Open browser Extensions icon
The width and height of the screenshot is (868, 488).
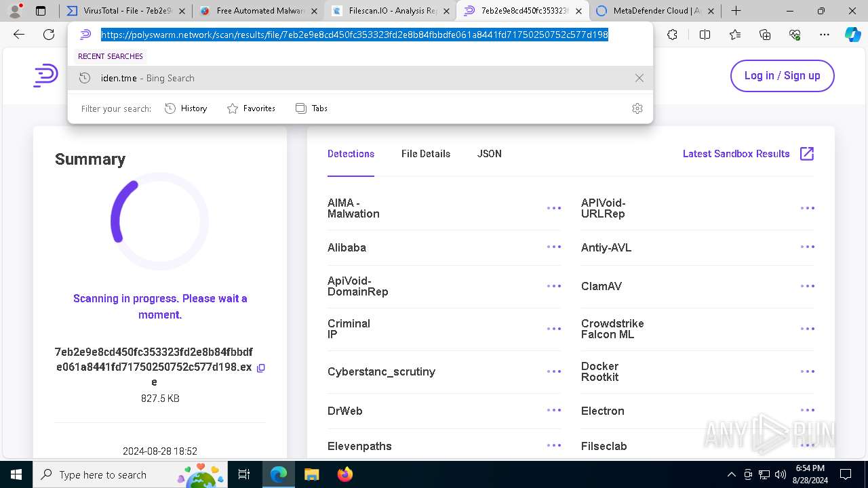672,35
